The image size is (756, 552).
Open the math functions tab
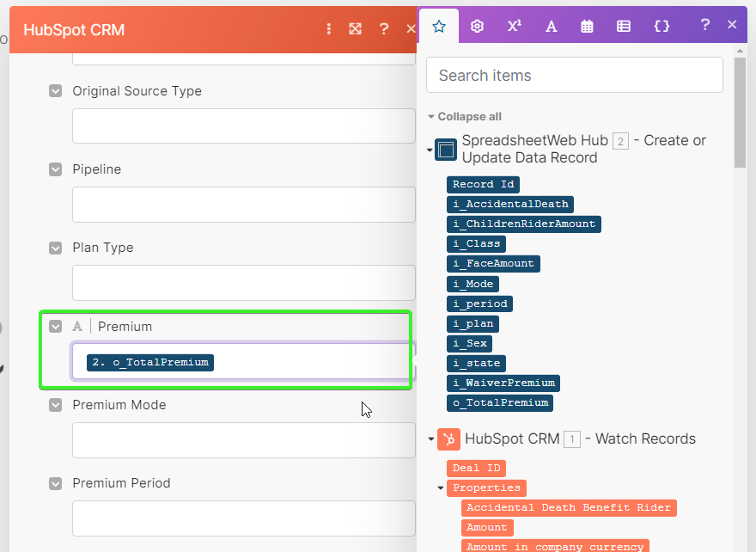pos(514,26)
